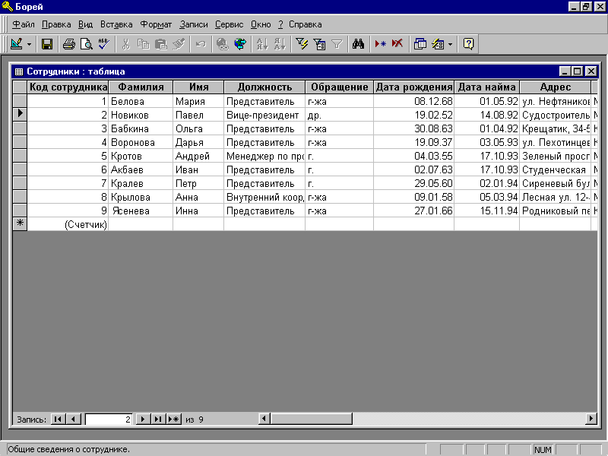Open the Сервис menu

pyautogui.click(x=229, y=24)
